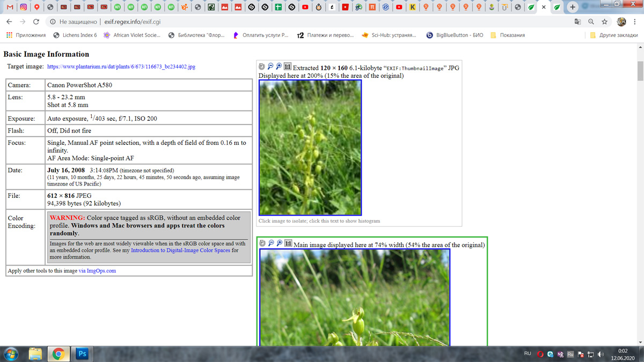This screenshot has width=644, height=362.
Task: Open the plantarium.ru target image link
Action: [121, 67]
